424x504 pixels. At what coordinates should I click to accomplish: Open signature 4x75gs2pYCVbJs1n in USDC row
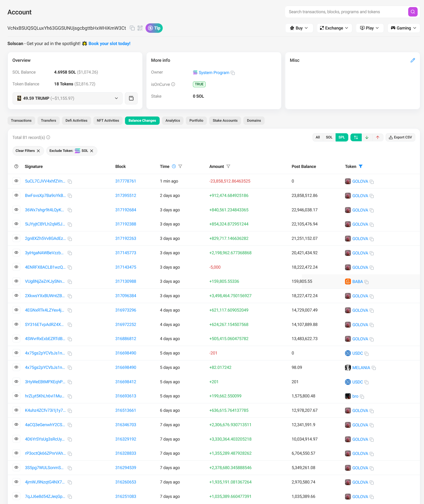tap(45, 353)
